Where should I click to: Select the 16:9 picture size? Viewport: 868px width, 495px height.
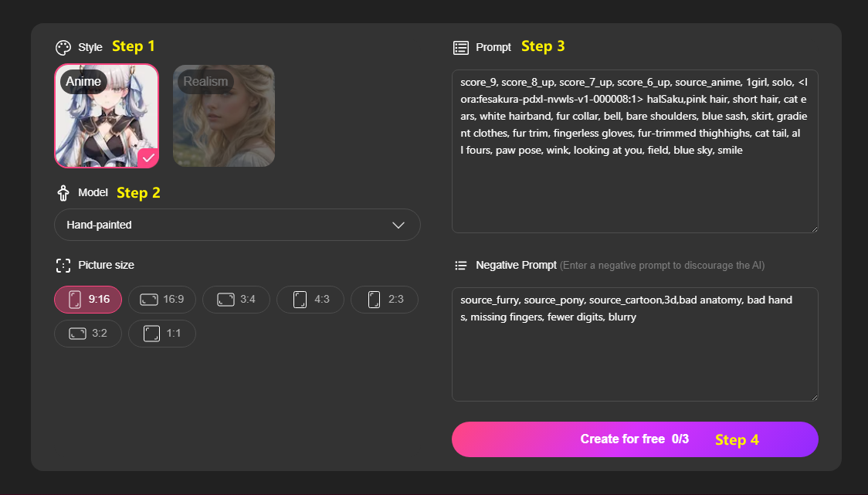click(x=162, y=300)
